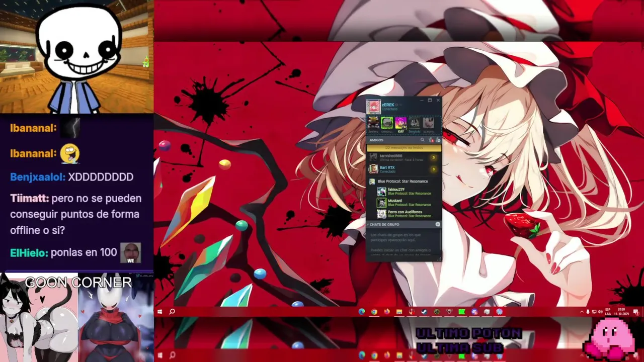
Task: Open the 22 unread messages banner
Action: tap(404, 148)
